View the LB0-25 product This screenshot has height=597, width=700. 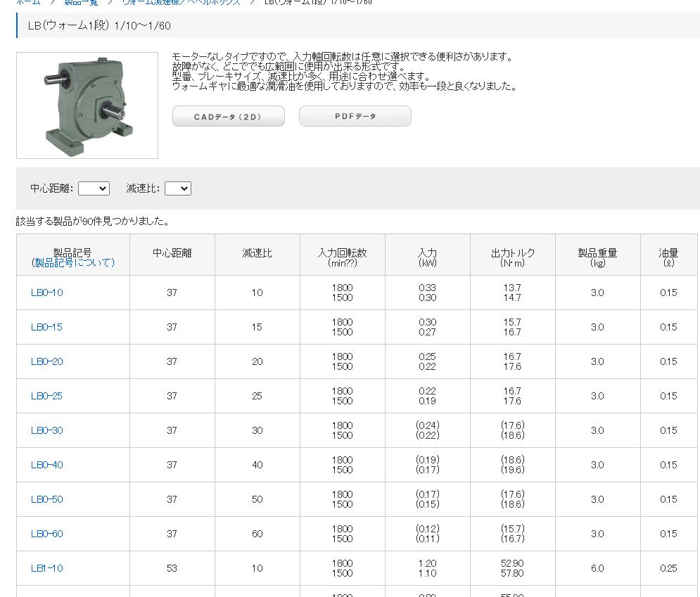[46, 396]
